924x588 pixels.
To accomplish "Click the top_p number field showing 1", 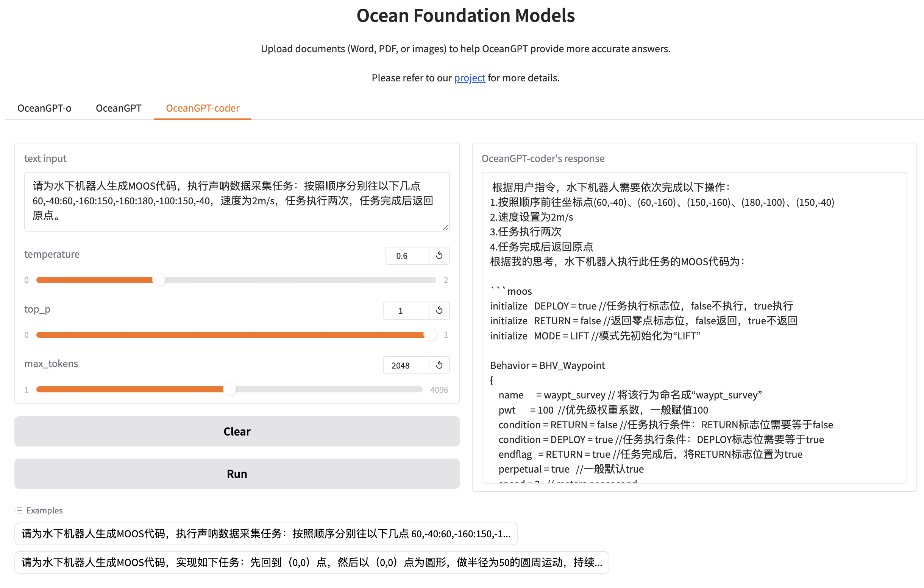I will click(406, 311).
